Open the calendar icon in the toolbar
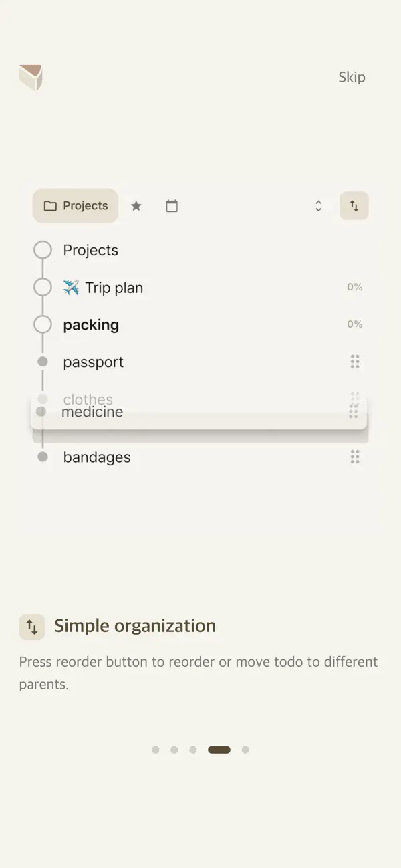 tap(172, 206)
